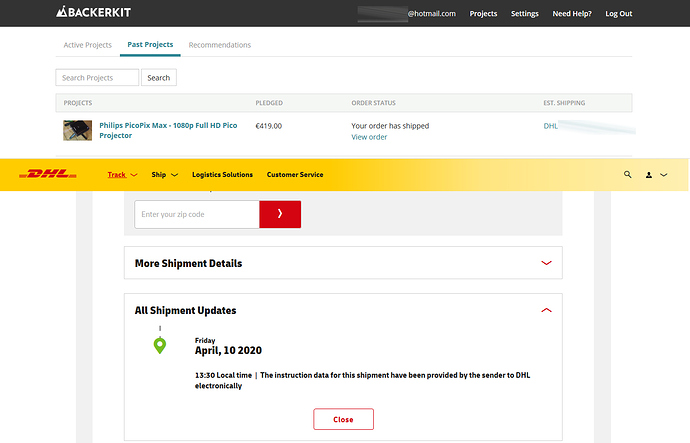Image resolution: width=690 pixels, height=443 pixels.
Task: Open DHL user account icon
Action: click(x=649, y=175)
